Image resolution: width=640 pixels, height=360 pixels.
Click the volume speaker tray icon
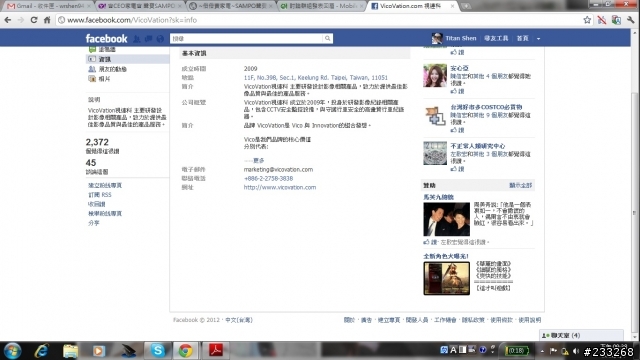click(576, 351)
